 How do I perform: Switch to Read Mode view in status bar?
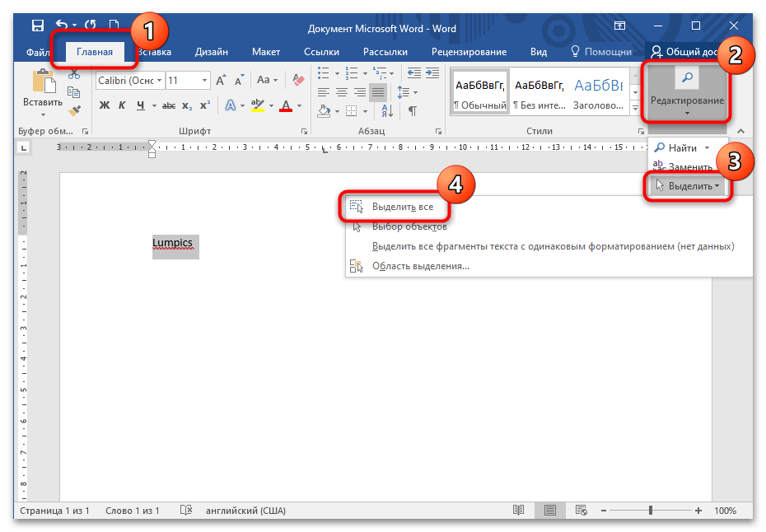pyautogui.click(x=519, y=511)
